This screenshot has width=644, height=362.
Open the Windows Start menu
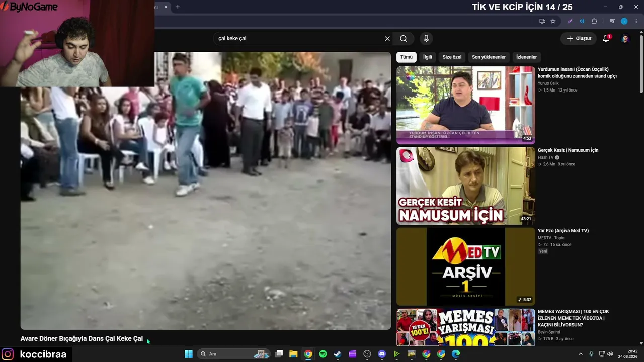(189, 354)
